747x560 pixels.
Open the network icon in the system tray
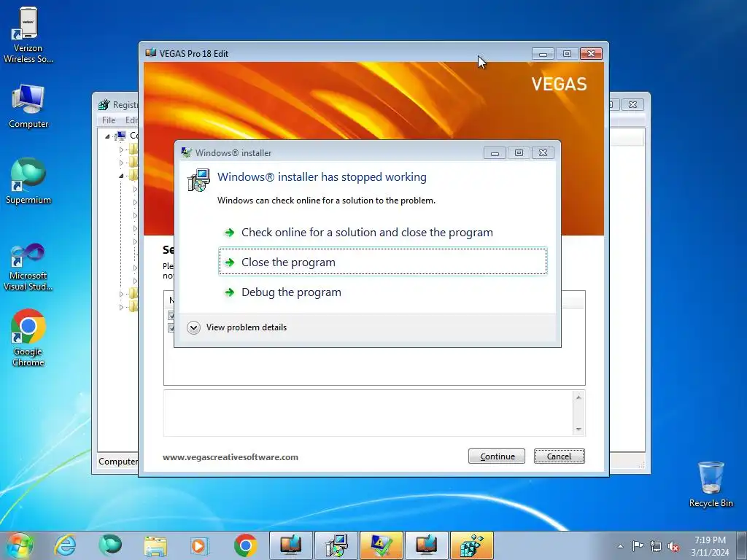pos(656,546)
